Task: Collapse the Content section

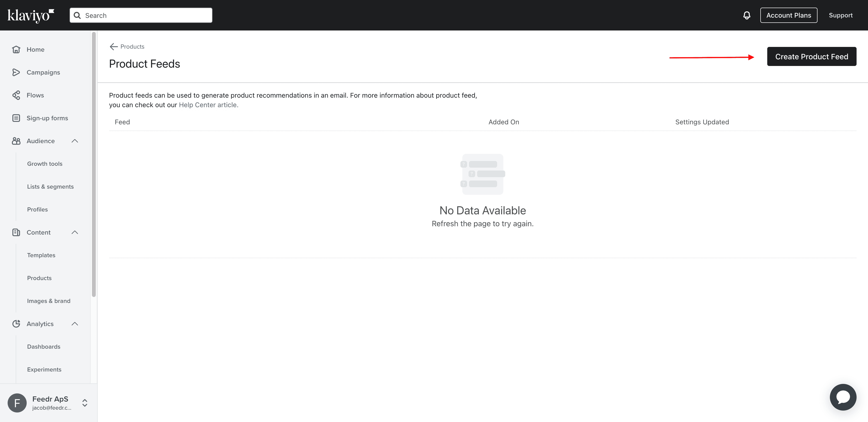Action: 75,232
